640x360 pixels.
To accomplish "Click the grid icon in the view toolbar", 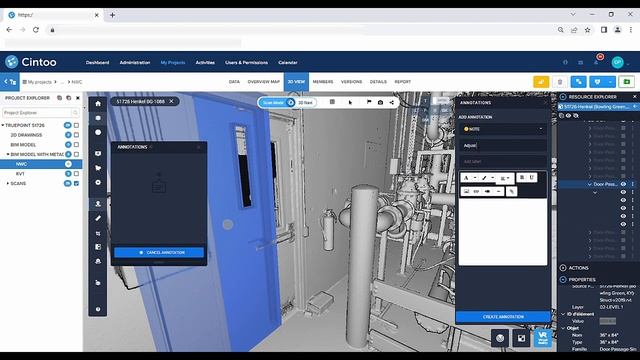I will (x=332, y=102).
